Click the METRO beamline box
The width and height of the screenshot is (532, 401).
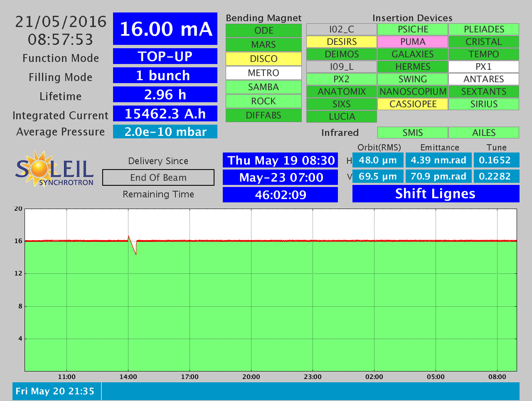pos(264,73)
